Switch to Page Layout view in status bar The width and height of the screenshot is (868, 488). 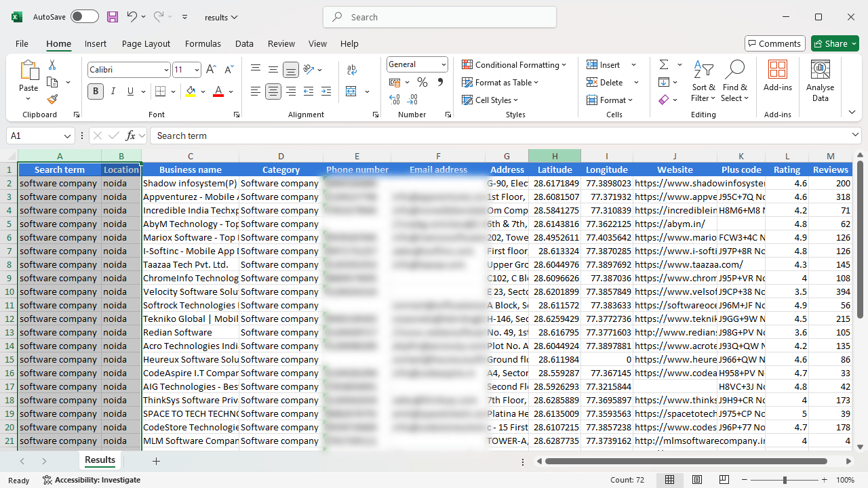[x=696, y=480]
